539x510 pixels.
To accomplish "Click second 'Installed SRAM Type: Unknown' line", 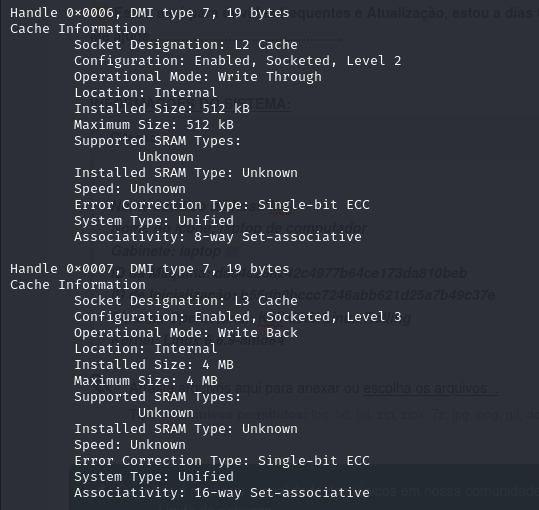I will [x=186, y=429].
